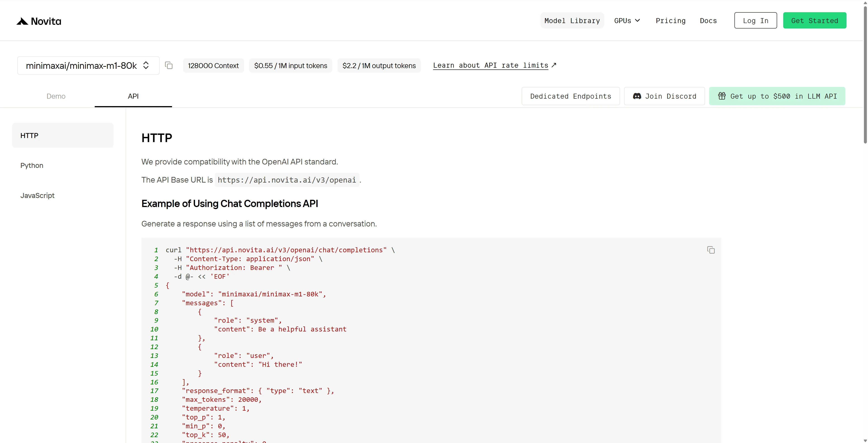Click the gift icon in the $500 offer

(x=722, y=96)
